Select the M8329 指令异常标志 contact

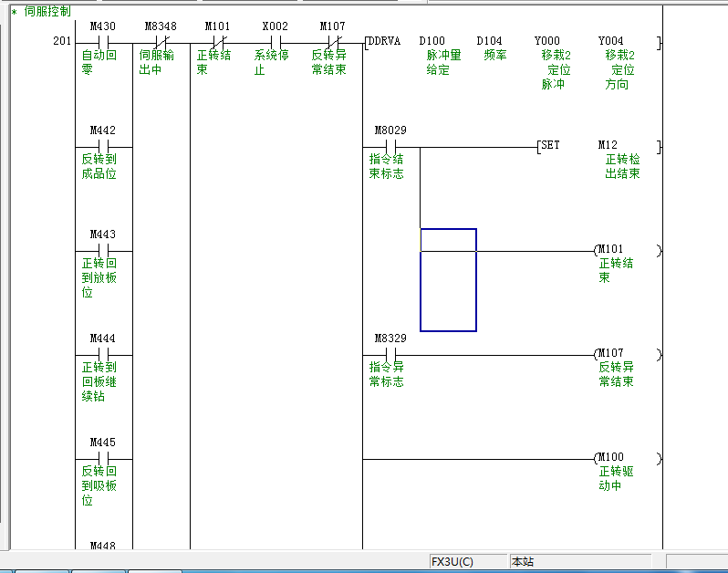pos(390,354)
